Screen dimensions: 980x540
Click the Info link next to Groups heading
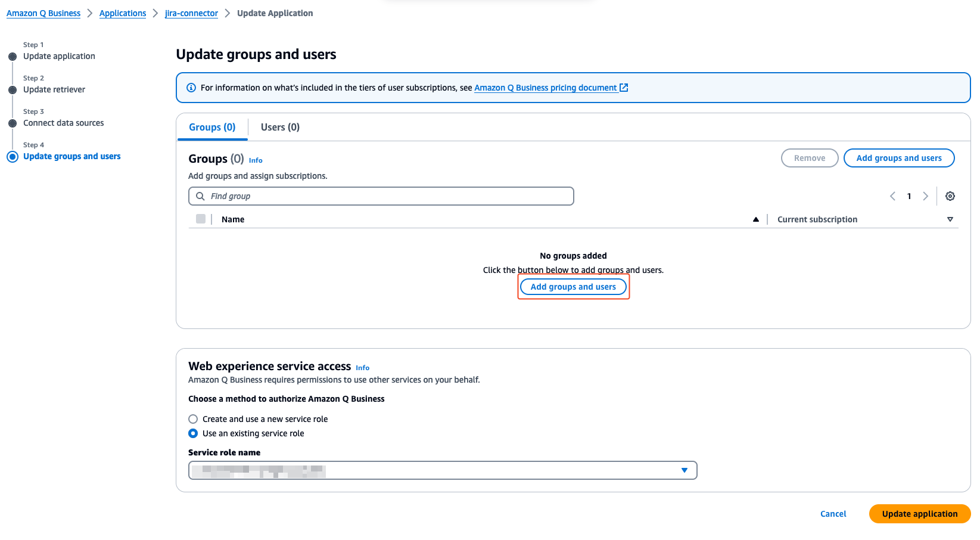[x=255, y=160]
